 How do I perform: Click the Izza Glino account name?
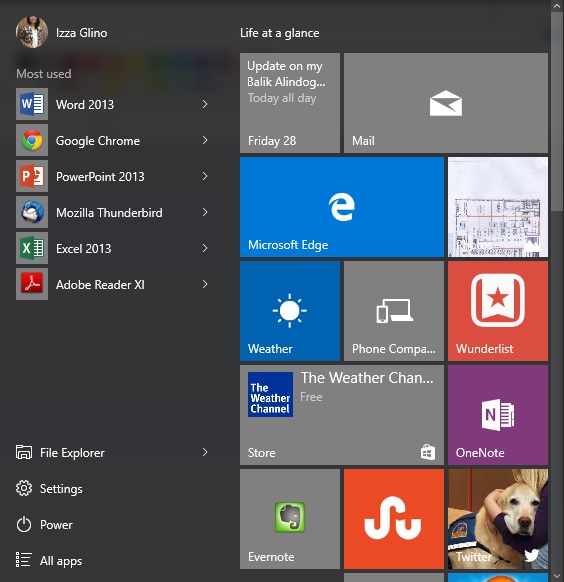(82, 33)
